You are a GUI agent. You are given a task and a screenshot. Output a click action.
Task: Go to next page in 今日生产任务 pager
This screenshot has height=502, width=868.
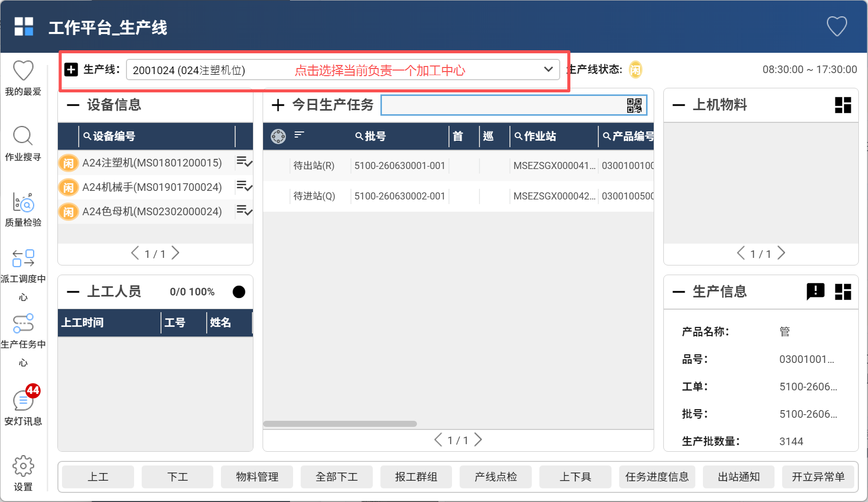[x=478, y=440]
